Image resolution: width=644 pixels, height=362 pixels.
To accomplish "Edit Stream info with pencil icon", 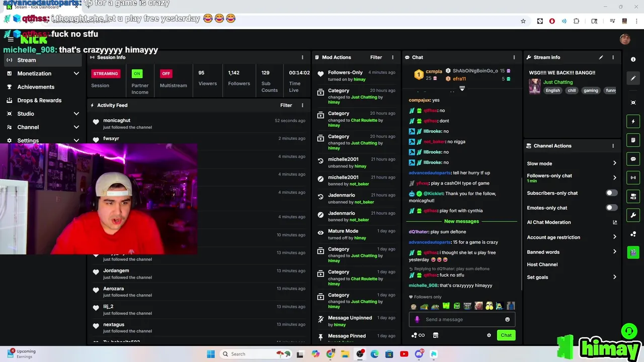I will point(601,57).
